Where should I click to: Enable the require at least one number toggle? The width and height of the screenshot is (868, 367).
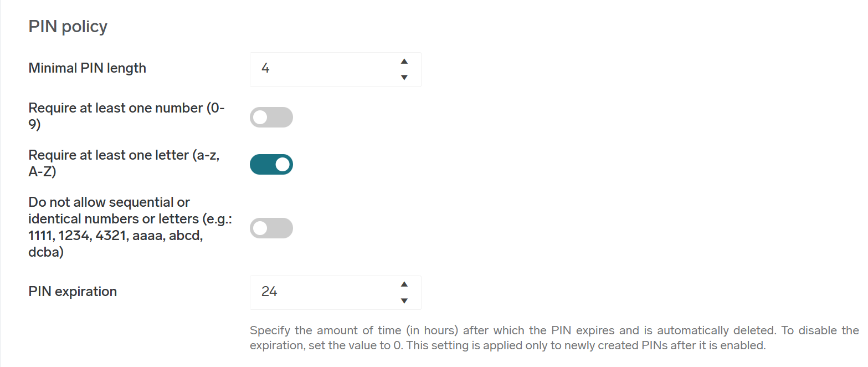271,117
